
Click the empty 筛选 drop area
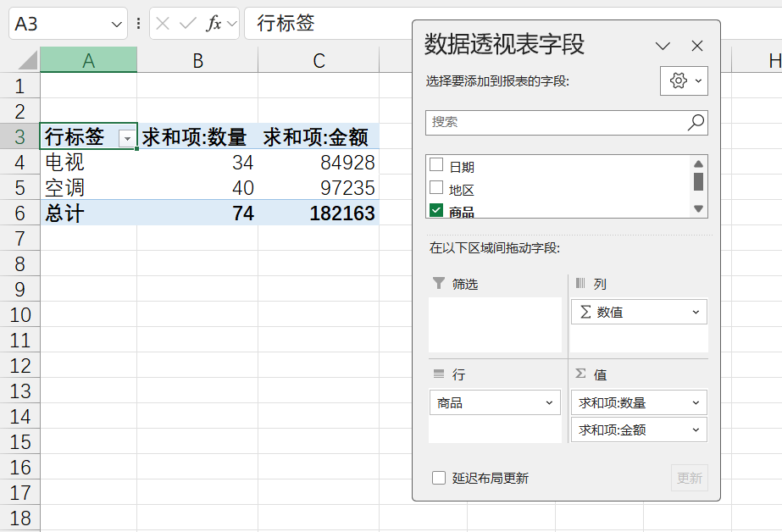pos(495,324)
